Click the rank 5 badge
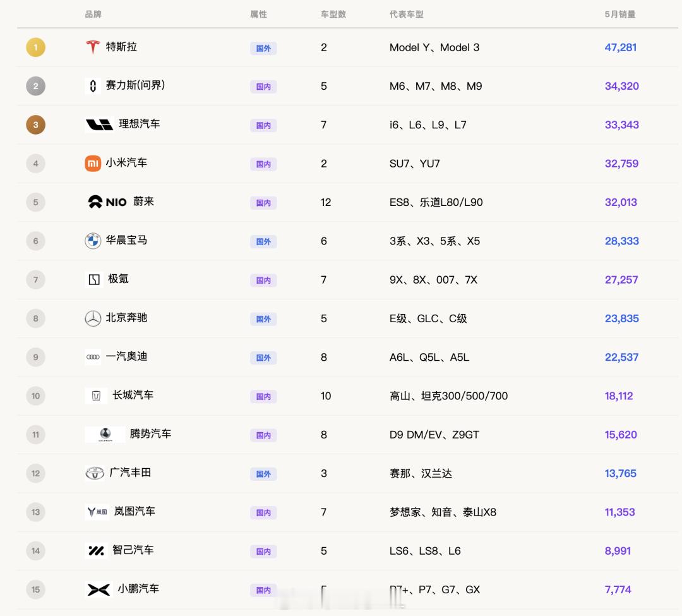 (x=35, y=202)
